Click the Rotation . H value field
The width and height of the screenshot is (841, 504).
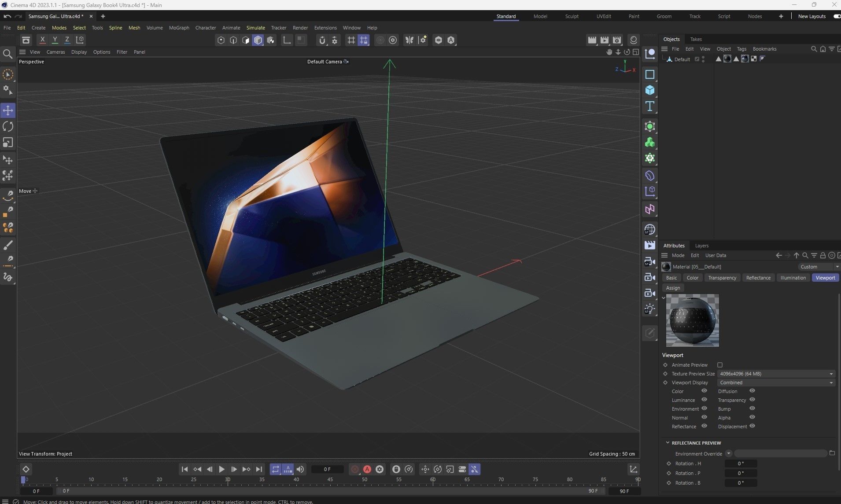tap(741, 464)
